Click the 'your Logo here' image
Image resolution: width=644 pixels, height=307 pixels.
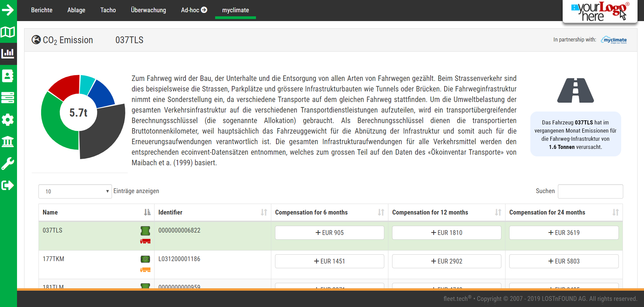600,11
